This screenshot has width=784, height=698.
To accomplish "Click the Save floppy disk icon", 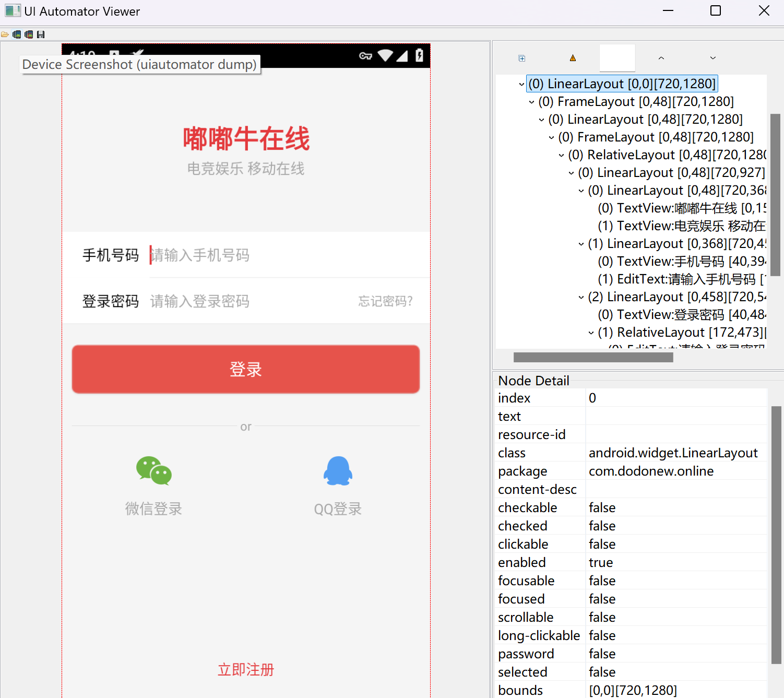I will [x=41, y=34].
